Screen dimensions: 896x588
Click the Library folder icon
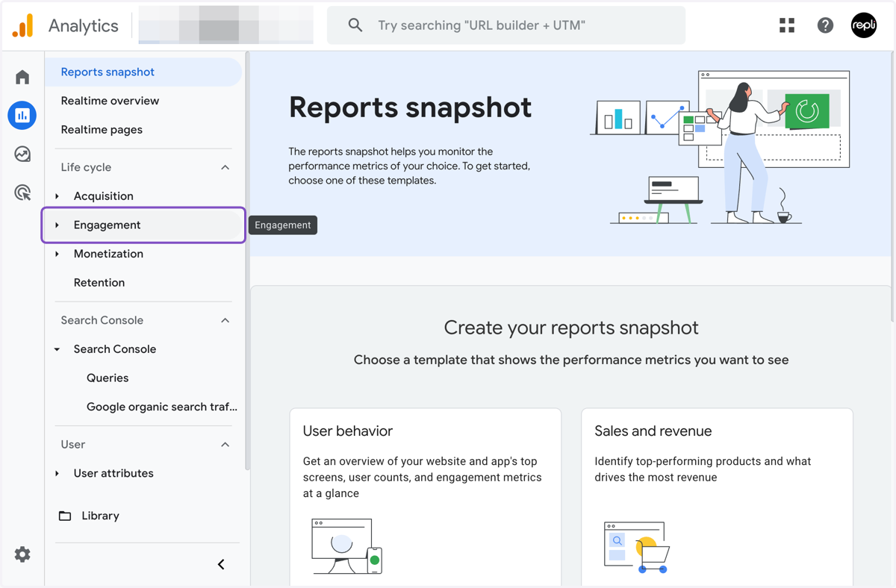(x=65, y=516)
